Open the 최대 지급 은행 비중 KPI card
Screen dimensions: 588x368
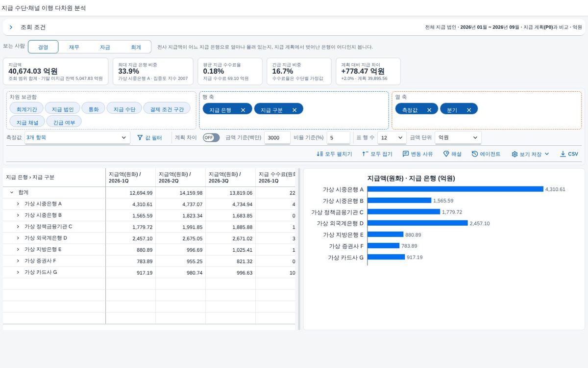153,72
